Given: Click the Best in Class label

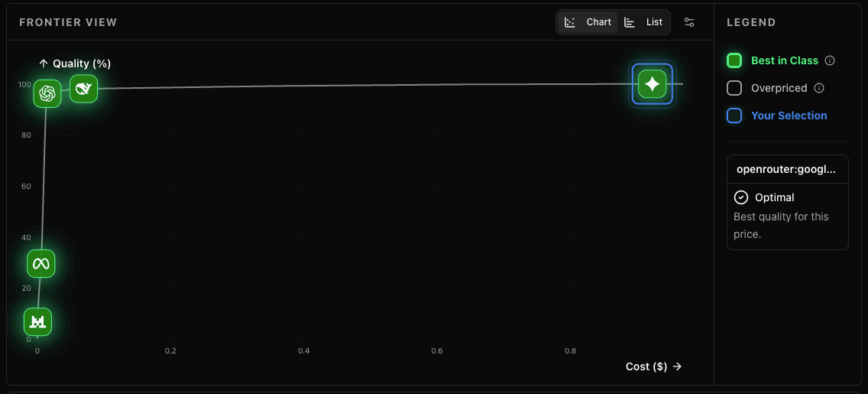Looking at the screenshot, I should click(x=785, y=60).
